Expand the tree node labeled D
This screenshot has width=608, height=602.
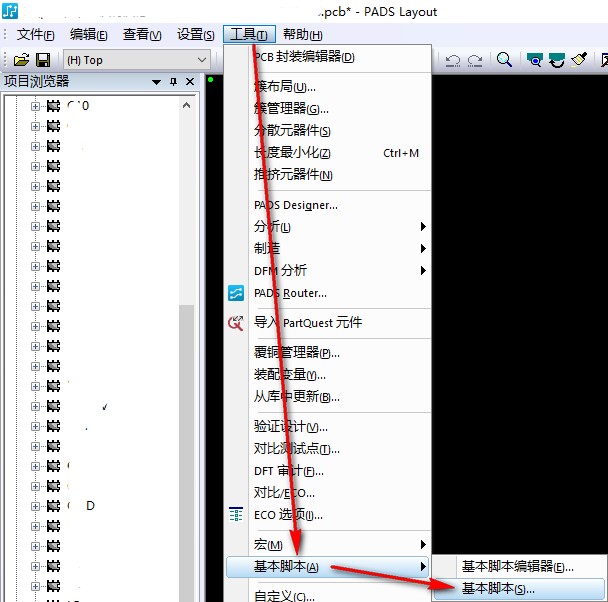pos(35,506)
